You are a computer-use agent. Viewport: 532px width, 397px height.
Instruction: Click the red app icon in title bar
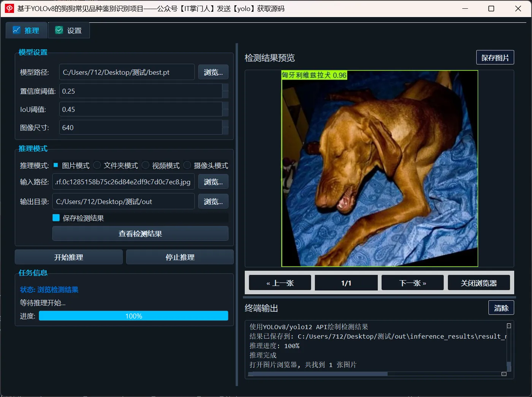pos(9,8)
